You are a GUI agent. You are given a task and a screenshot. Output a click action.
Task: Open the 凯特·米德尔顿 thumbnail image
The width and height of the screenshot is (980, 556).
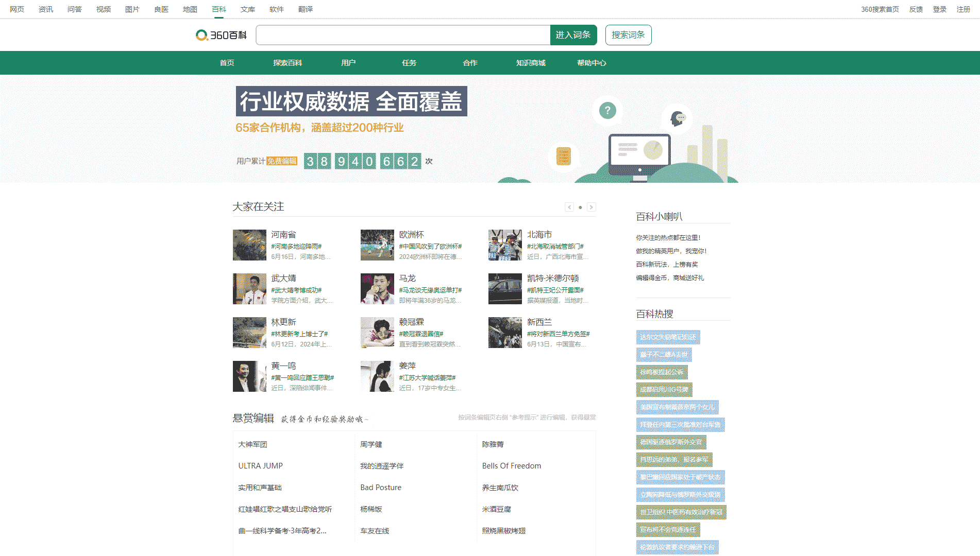(505, 289)
